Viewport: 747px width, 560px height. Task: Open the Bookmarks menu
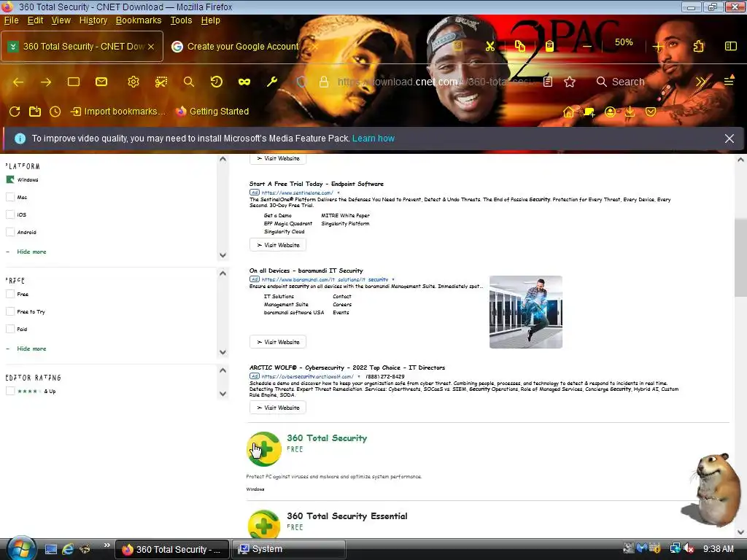138,20
